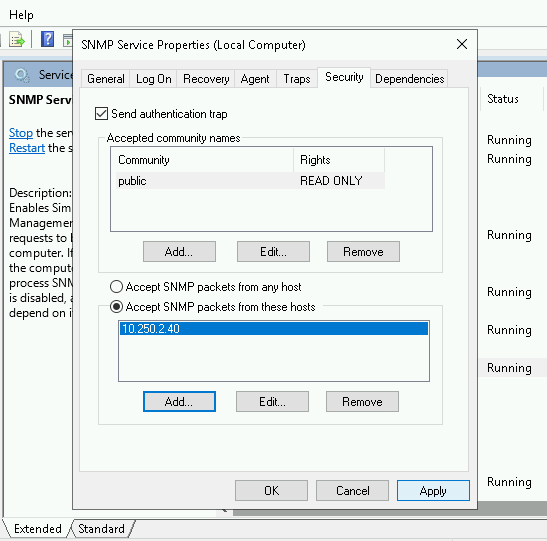This screenshot has height=541, width=547.
Task: Click the Rights column header
Action: (339, 160)
